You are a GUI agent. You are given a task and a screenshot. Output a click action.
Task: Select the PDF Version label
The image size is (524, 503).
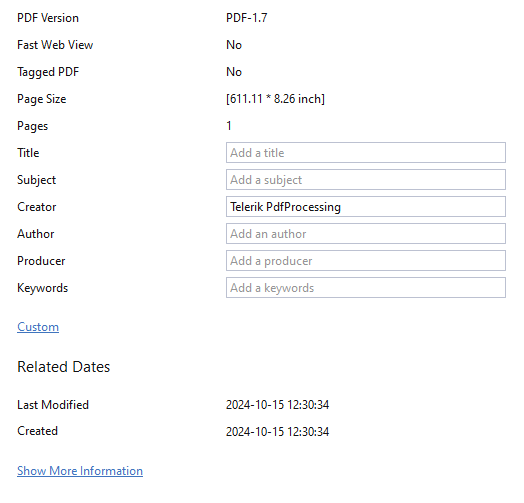coord(48,18)
